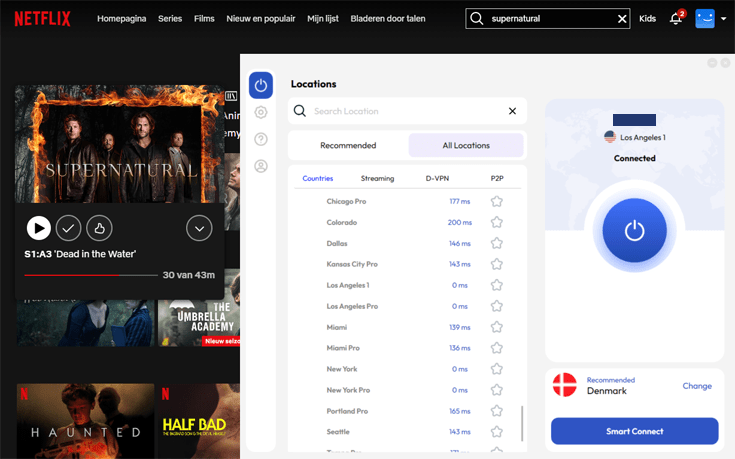
Task: Rate Supernatural with thumbs up
Action: click(x=99, y=228)
